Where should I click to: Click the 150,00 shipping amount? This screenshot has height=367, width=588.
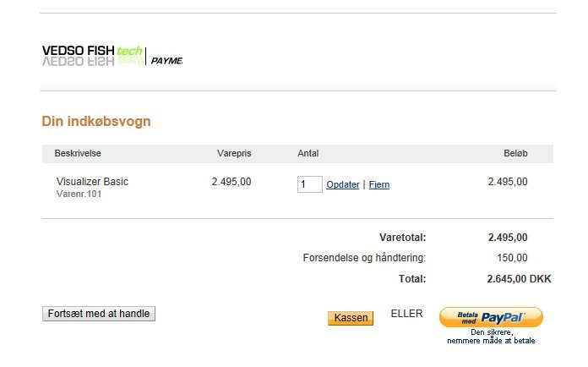pyautogui.click(x=512, y=258)
